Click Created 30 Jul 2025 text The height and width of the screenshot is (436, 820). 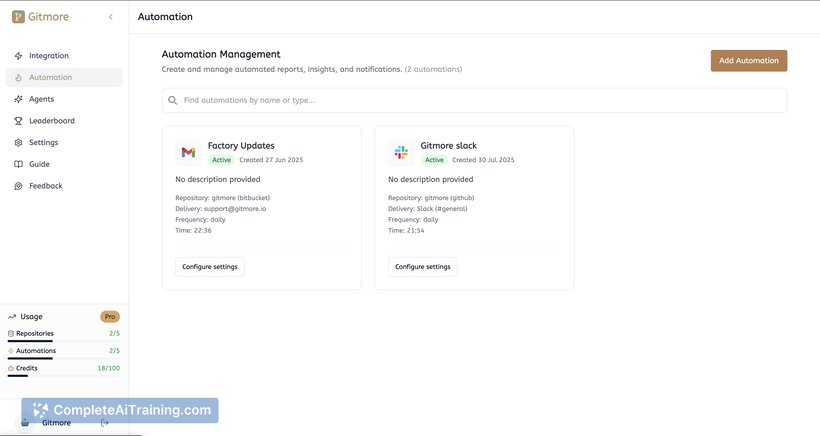pyautogui.click(x=483, y=160)
